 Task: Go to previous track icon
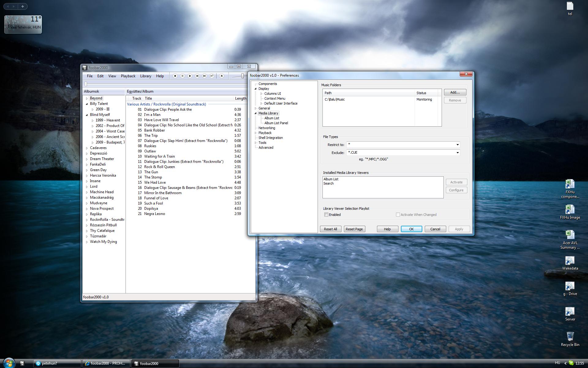197,76
